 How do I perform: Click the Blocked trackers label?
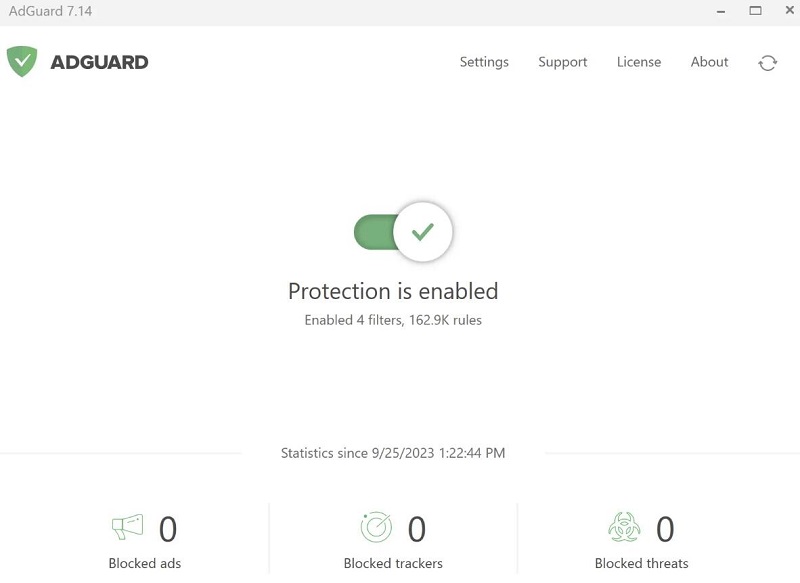393,563
